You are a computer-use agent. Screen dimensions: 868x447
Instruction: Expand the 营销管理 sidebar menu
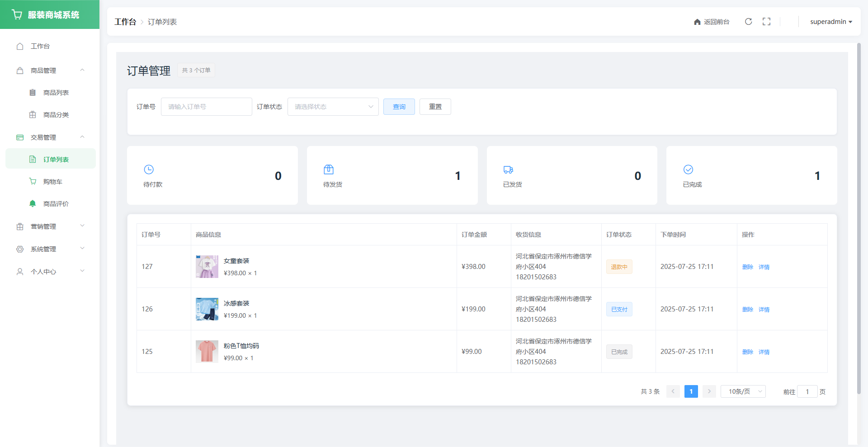point(50,226)
